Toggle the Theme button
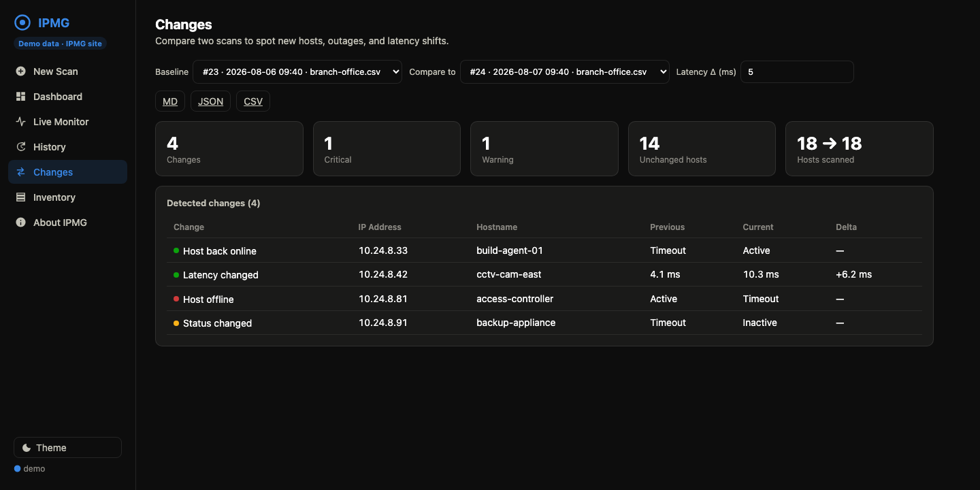The width and height of the screenshot is (980, 490). tap(67, 448)
